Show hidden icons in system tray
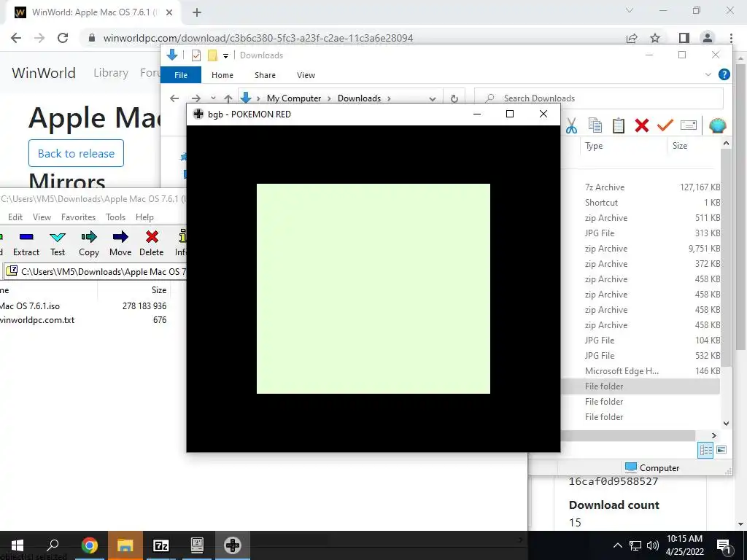The width and height of the screenshot is (747, 560). tap(617, 545)
